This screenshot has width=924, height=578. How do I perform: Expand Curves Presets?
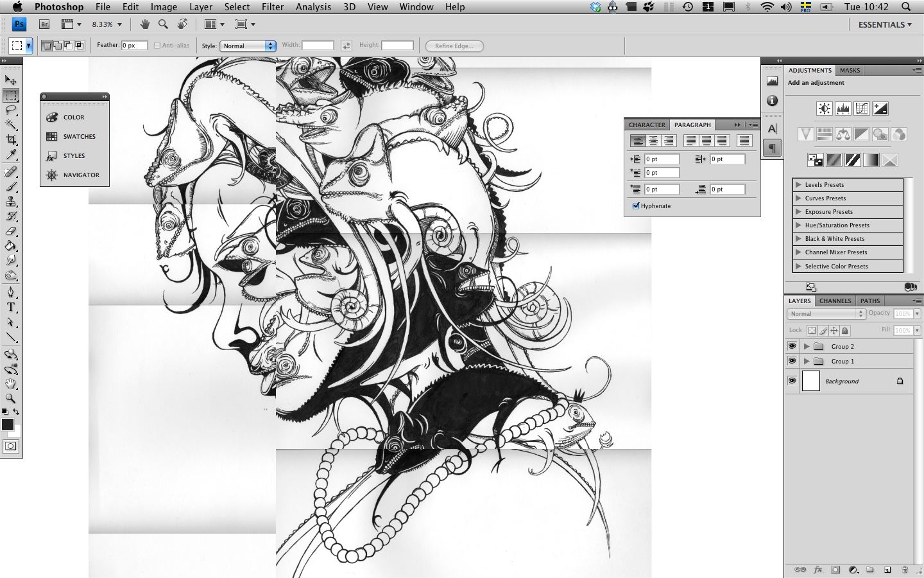pos(798,198)
